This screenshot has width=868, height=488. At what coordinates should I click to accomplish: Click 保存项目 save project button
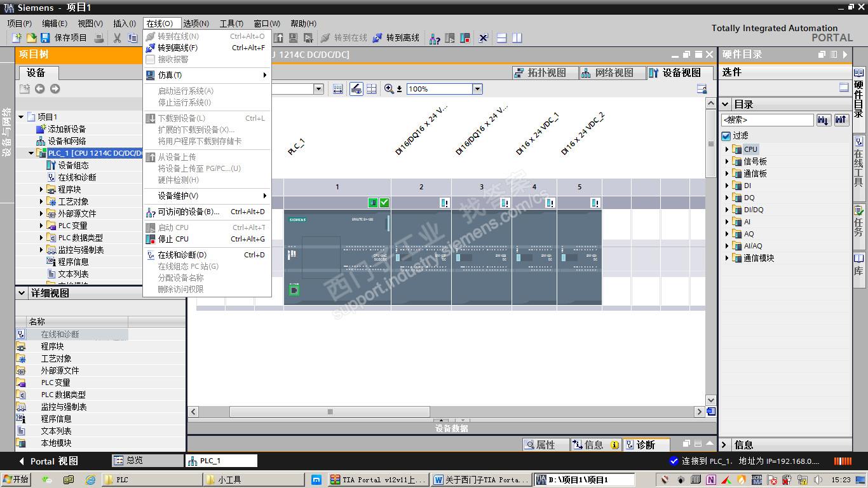[x=64, y=38]
